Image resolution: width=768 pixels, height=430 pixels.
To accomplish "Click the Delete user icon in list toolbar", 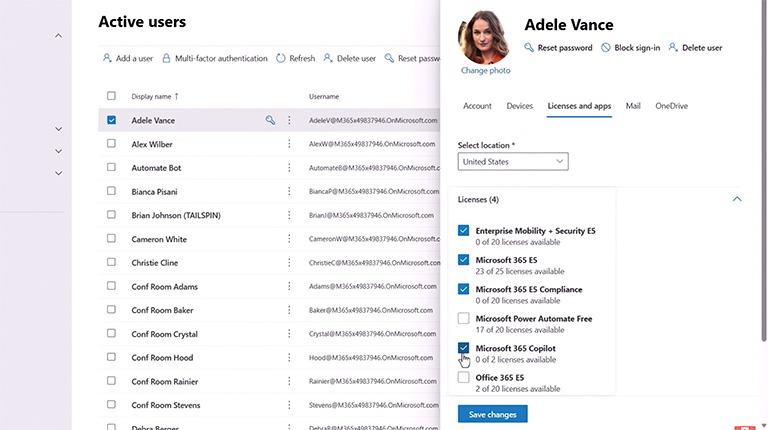I will pos(328,58).
